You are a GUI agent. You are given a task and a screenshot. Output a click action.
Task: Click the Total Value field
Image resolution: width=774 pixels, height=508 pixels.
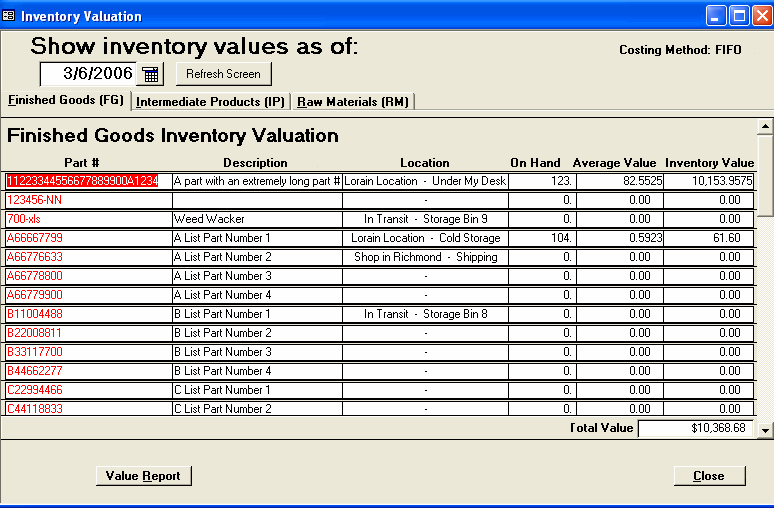696,429
